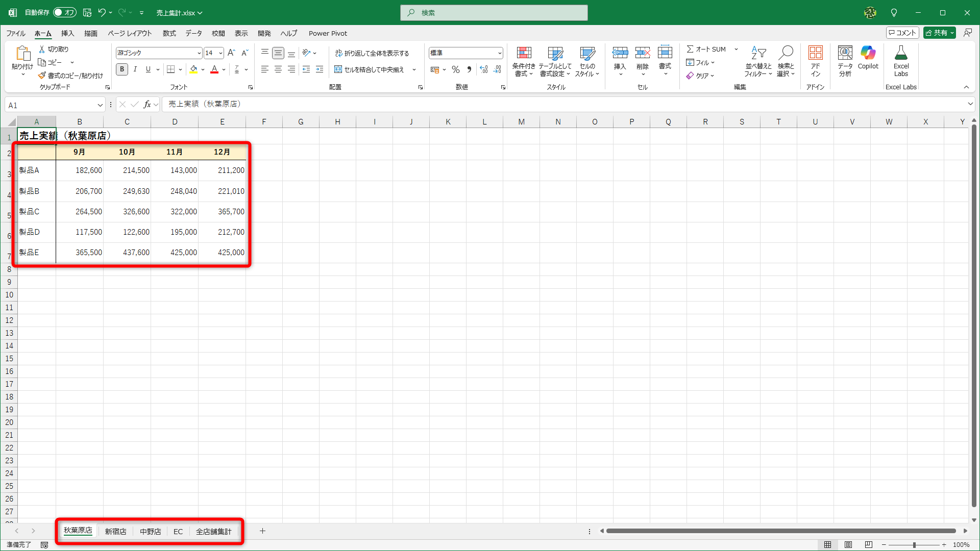Click the Format Painter brush icon
The width and height of the screenshot is (980, 551).
coord(42,76)
